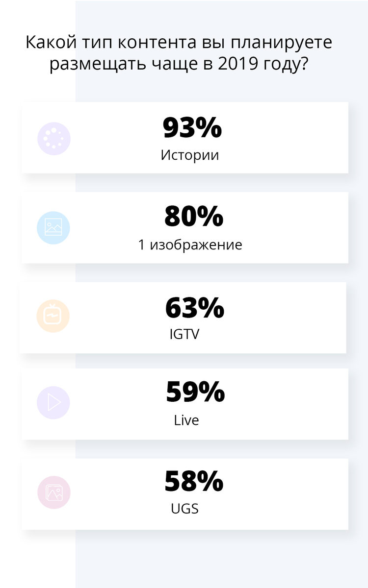Select the 58% figure
The width and height of the screenshot is (368, 588).
194,482
